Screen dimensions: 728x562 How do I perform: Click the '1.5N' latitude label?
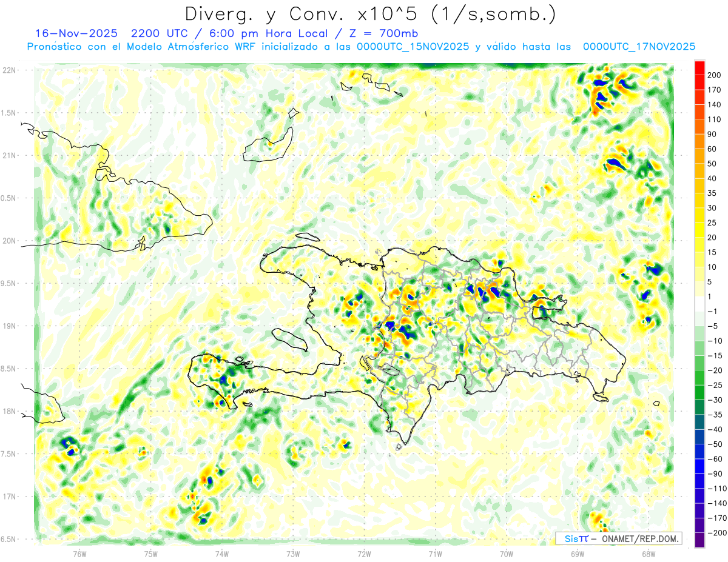[x=9, y=113]
